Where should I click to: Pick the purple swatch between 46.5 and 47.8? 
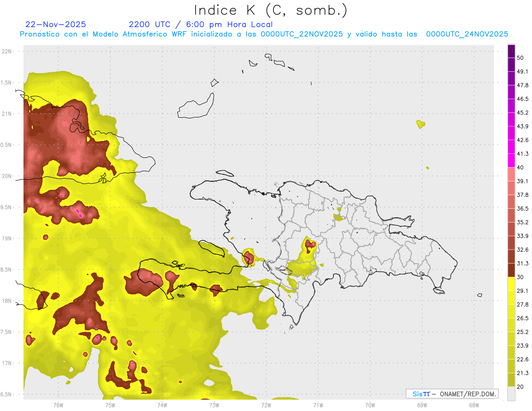pos(511,92)
